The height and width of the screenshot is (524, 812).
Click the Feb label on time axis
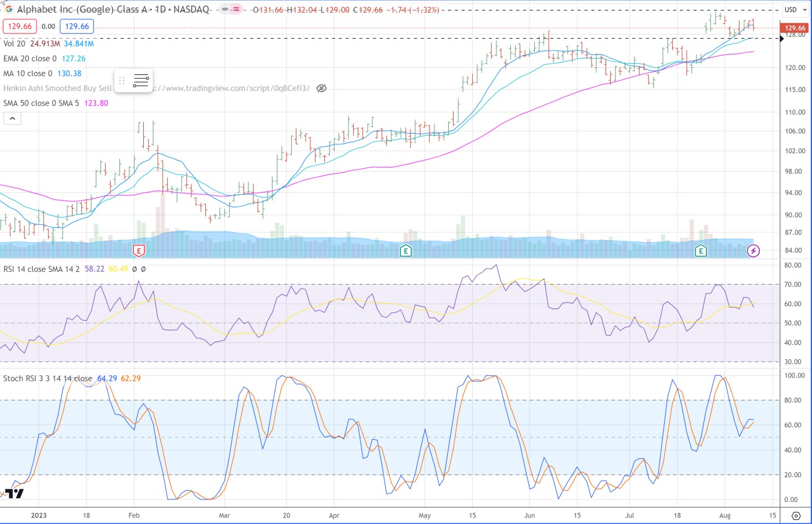pyautogui.click(x=134, y=515)
